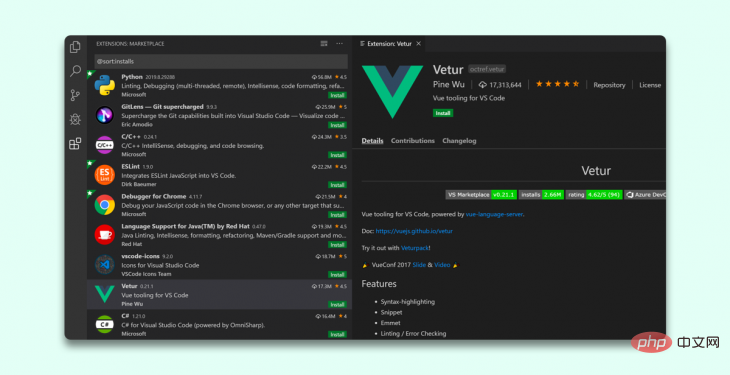Image resolution: width=730 pixels, height=375 pixels.
Task: Select the Python extension title
Action: click(132, 77)
